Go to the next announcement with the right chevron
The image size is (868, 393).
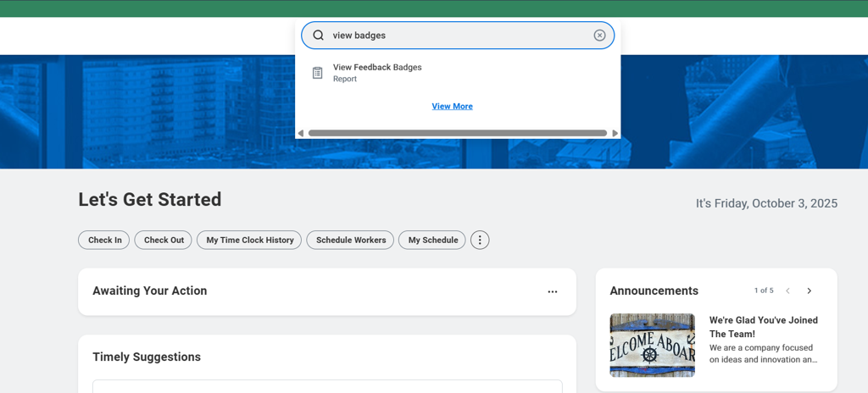pyautogui.click(x=810, y=291)
